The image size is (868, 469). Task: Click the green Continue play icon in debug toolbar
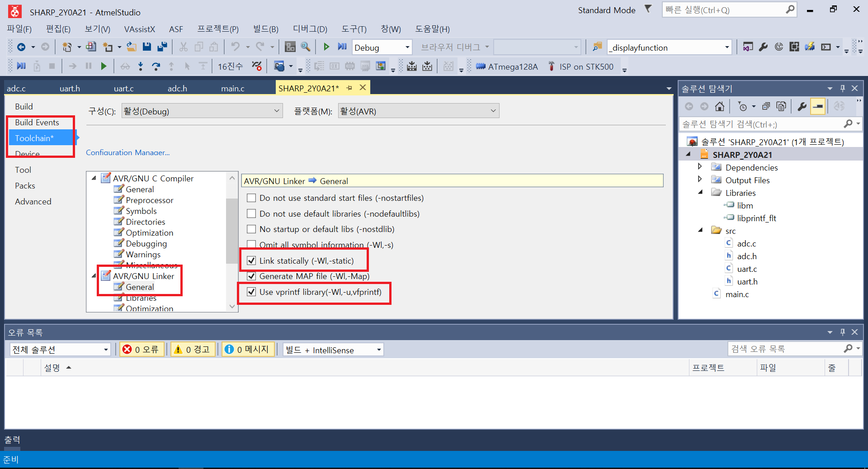[x=104, y=66]
